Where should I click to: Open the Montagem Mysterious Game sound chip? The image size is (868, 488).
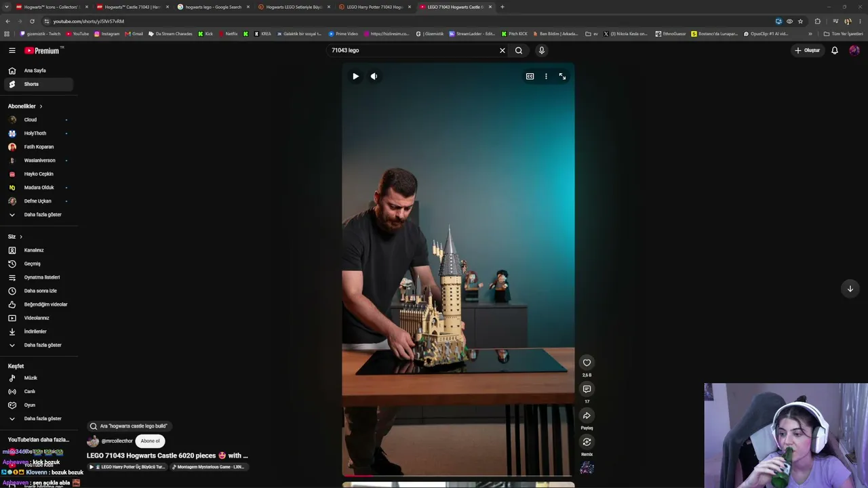click(x=208, y=467)
